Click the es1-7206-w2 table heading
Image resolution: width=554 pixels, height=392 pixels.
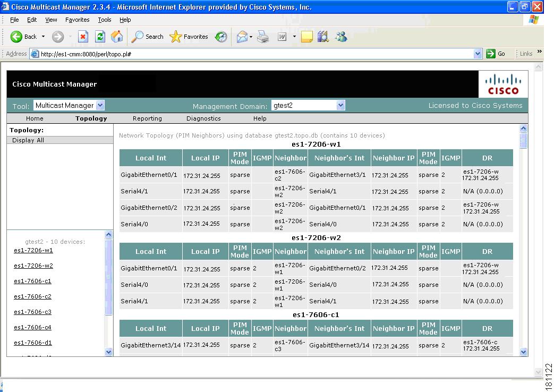coord(316,238)
